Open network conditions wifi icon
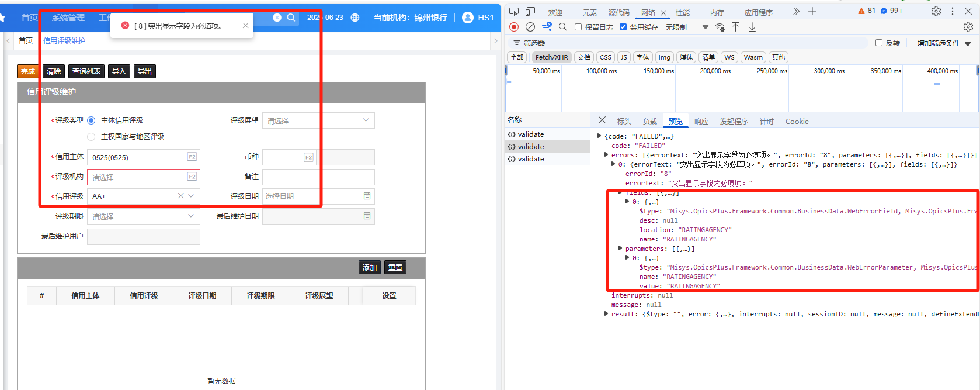The width and height of the screenshot is (980, 390). pos(720,27)
